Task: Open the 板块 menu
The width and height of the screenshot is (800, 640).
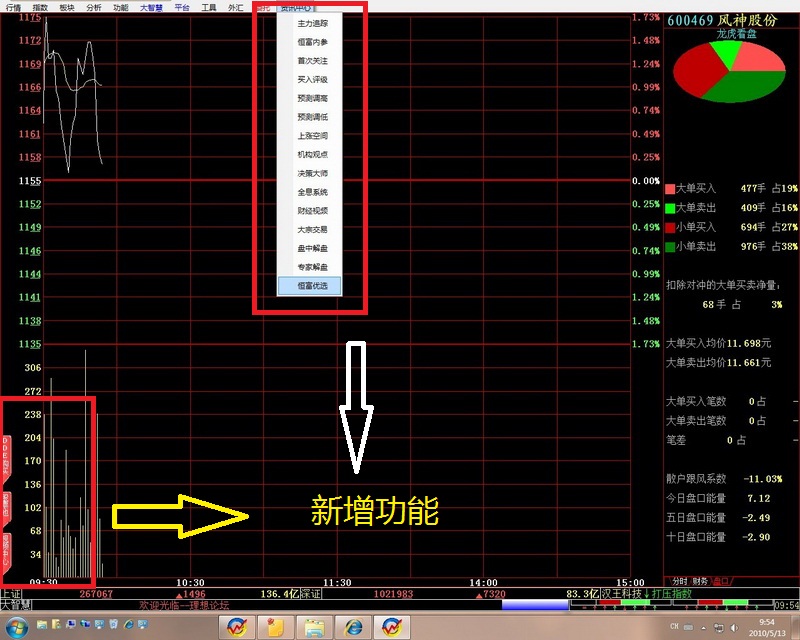Action: (67, 8)
